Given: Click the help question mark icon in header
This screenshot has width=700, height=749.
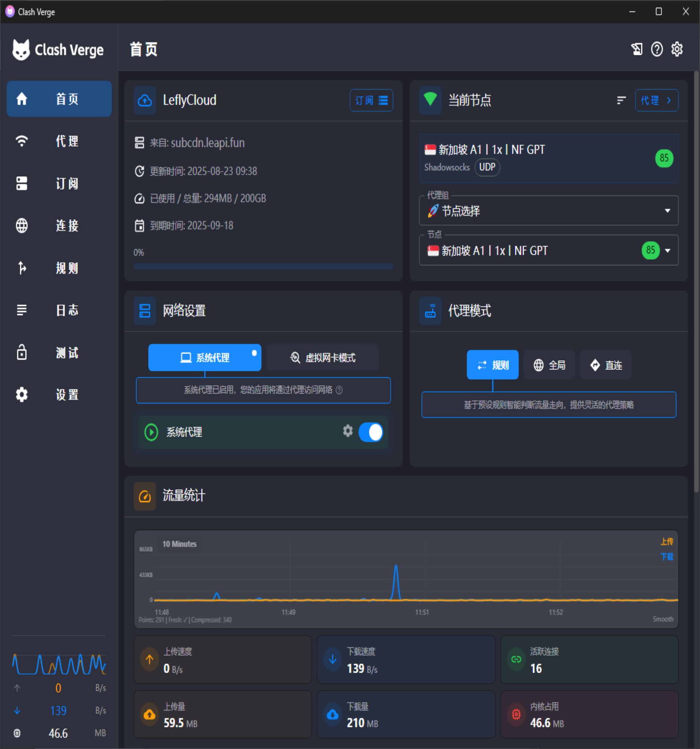Looking at the screenshot, I should point(657,49).
